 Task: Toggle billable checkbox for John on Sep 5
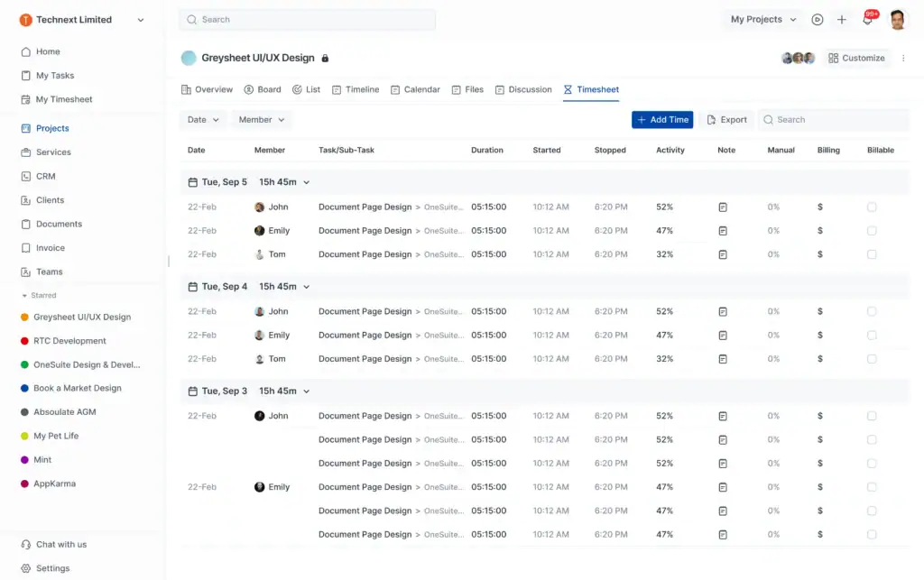pyautogui.click(x=872, y=207)
